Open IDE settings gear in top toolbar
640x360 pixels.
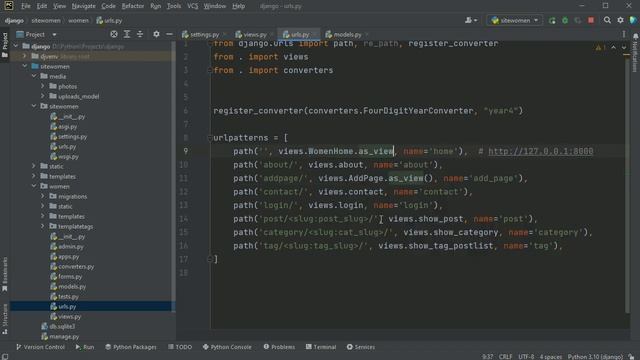[620, 20]
